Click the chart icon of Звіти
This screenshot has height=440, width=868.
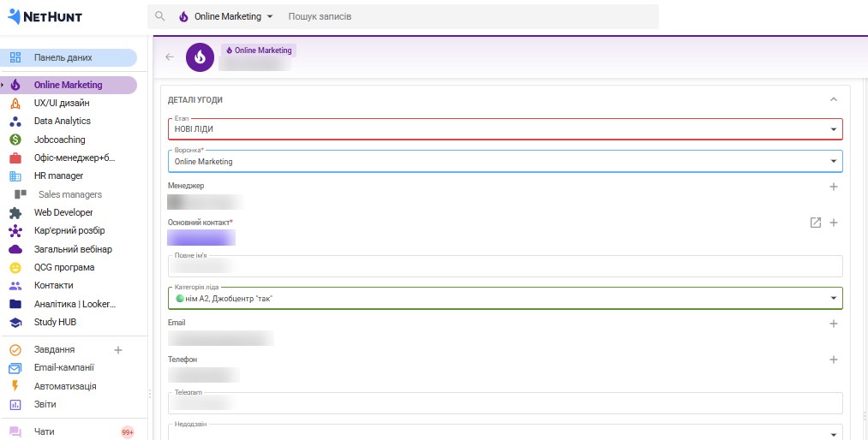click(15, 405)
